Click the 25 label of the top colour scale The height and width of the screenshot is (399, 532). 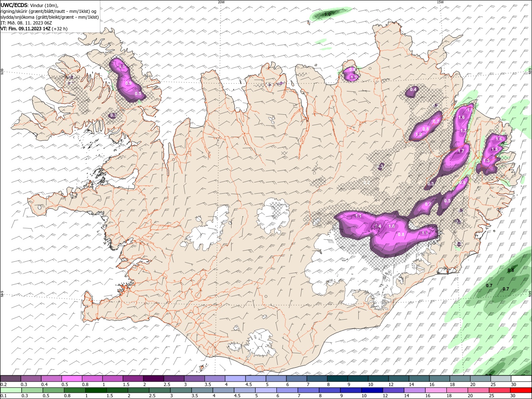click(x=493, y=384)
